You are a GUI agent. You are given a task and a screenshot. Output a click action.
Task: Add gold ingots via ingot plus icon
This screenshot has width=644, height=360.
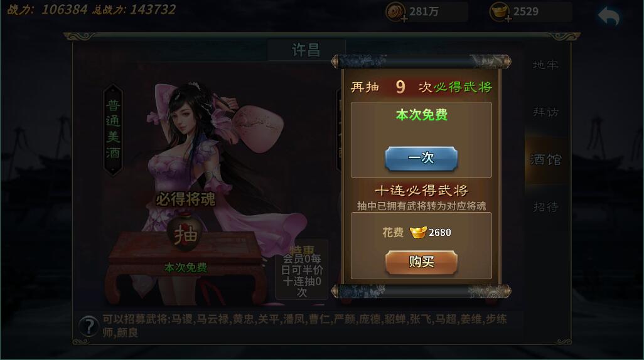[500, 12]
